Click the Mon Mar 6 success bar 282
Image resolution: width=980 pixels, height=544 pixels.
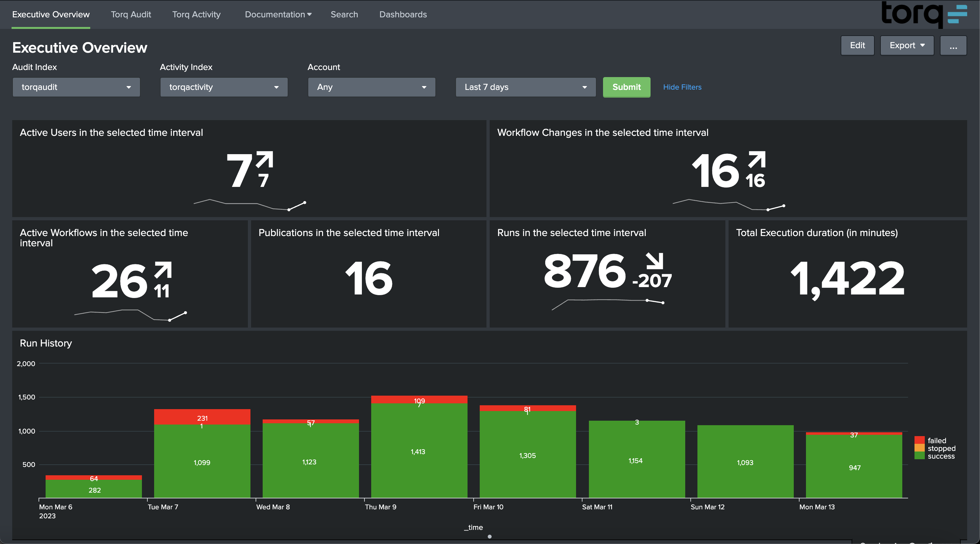[x=93, y=489]
